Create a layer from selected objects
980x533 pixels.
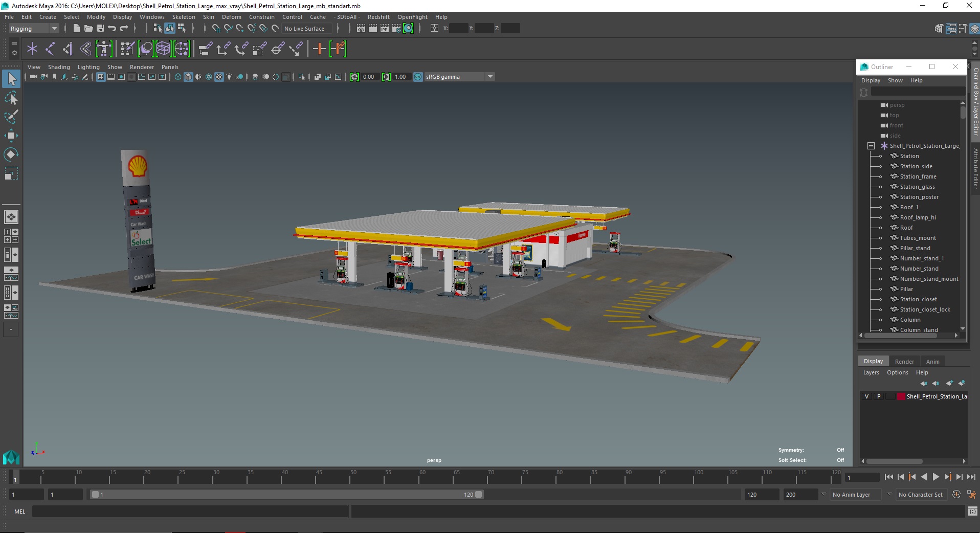click(x=962, y=383)
